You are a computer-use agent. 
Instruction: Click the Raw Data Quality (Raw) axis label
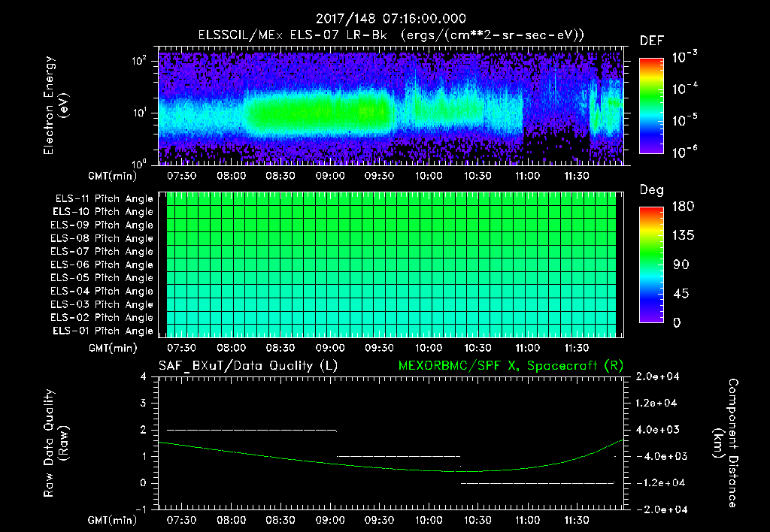click(x=56, y=443)
